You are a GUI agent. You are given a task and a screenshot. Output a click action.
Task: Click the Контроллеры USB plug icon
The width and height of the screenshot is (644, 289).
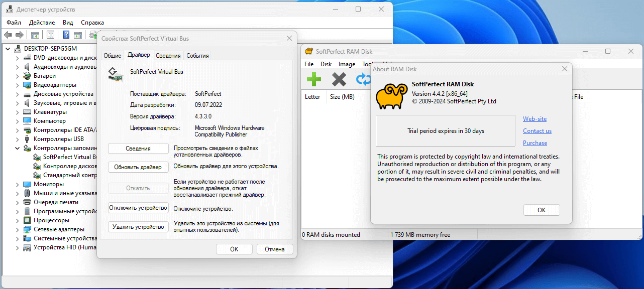pyautogui.click(x=27, y=139)
